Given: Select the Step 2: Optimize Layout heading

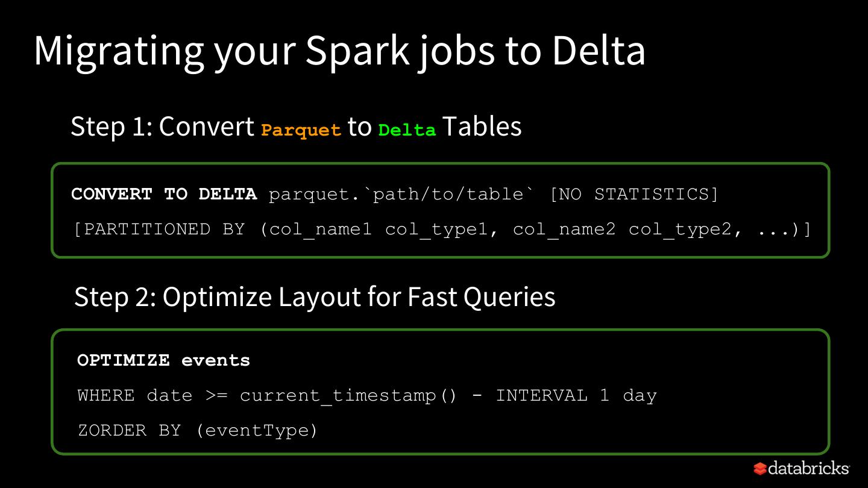Looking at the screenshot, I should pyautogui.click(x=314, y=296).
